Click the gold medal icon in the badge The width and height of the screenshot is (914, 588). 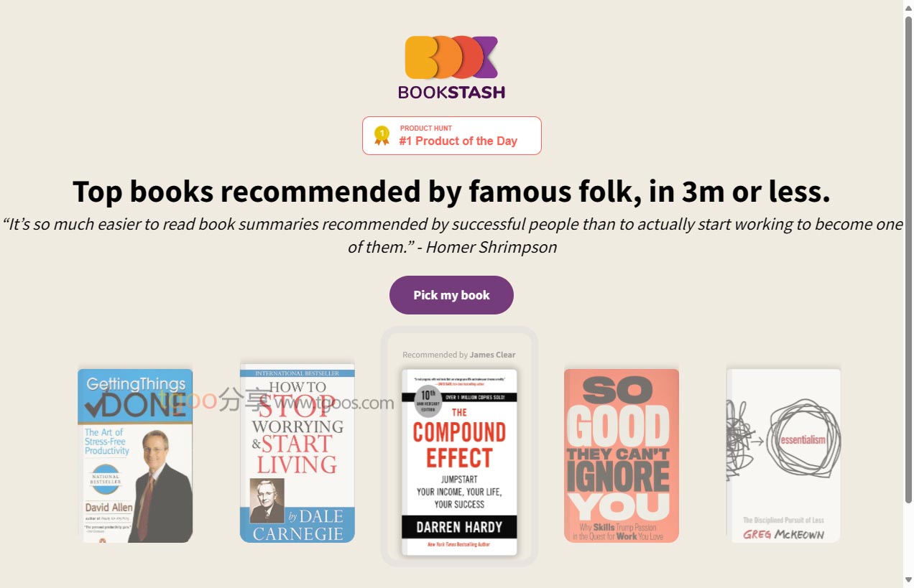[382, 135]
